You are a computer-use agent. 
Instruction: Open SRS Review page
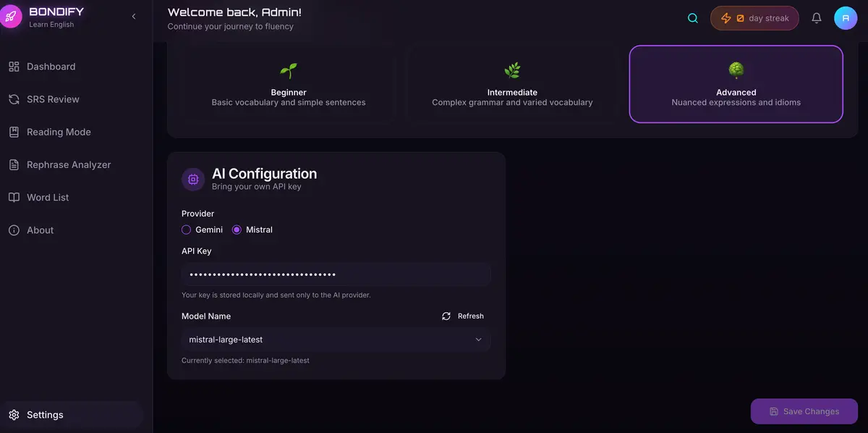[x=53, y=99]
